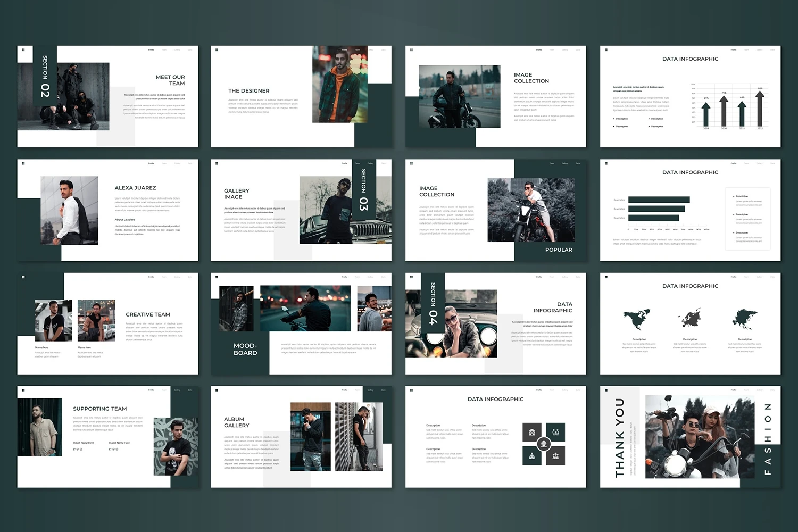This screenshot has height=532, width=798.
Task: Click Gallery nav tab on Gallery Image slide
Action: (370, 163)
